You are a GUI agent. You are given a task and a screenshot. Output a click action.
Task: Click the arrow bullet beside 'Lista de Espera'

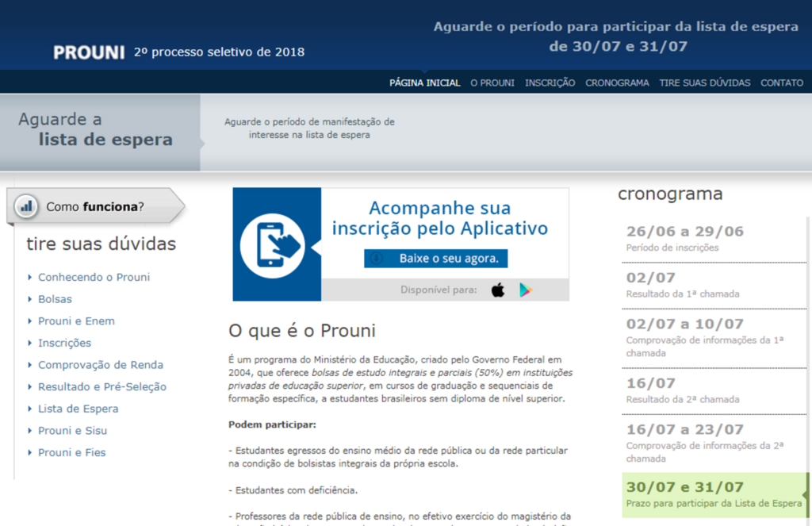31,407
